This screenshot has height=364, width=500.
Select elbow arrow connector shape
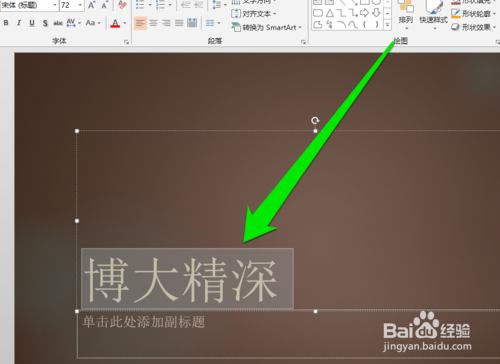(x=353, y=13)
